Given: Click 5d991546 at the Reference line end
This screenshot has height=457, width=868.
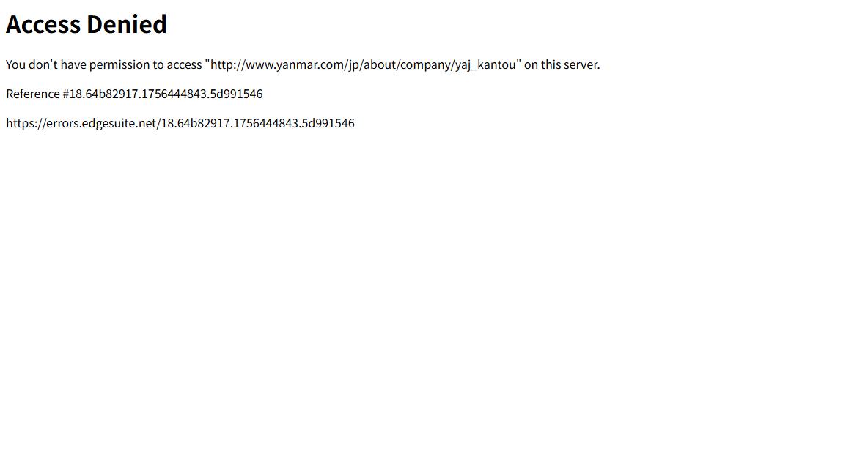Looking at the screenshot, I should [236, 94].
